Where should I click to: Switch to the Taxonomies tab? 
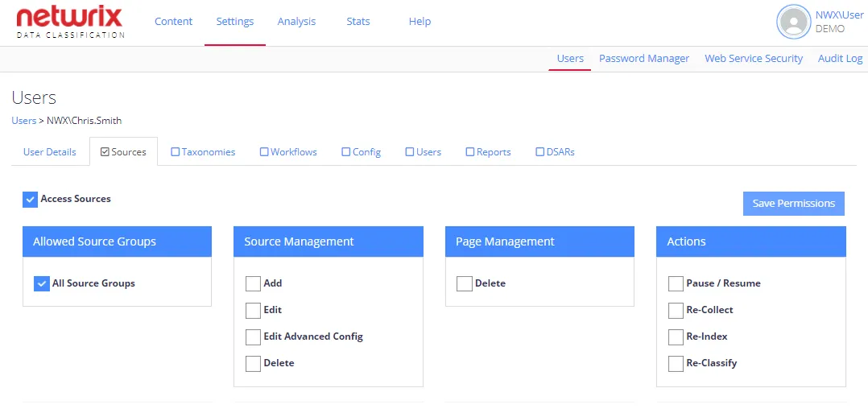coord(203,151)
